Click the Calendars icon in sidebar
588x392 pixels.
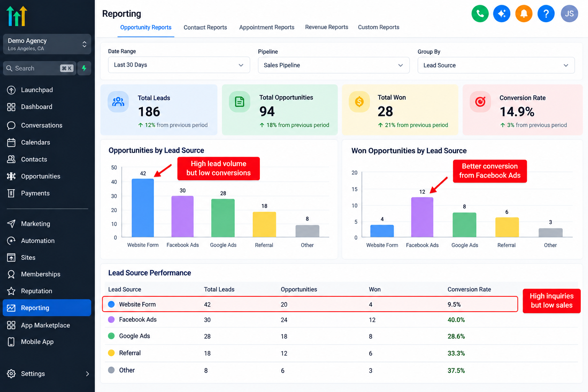pyautogui.click(x=11, y=142)
